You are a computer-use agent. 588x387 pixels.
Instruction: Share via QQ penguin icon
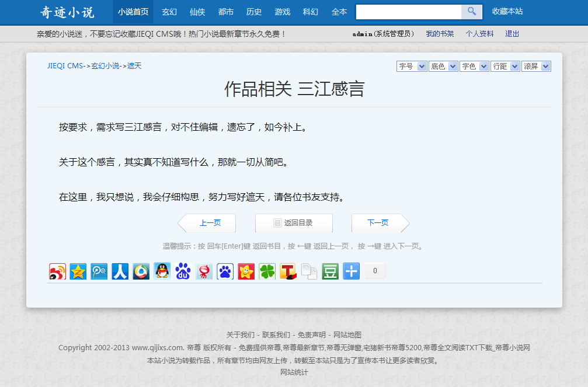click(162, 271)
